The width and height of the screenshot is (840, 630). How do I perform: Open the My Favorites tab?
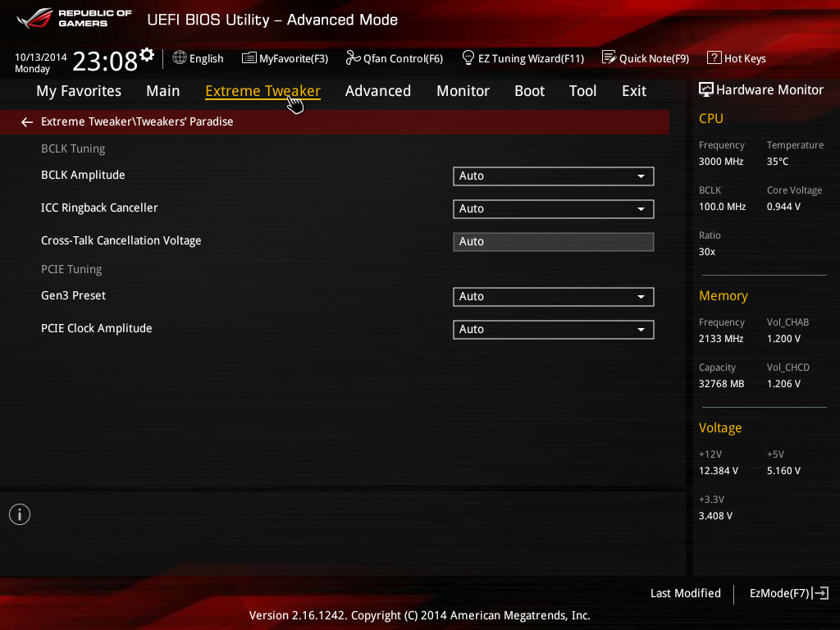pyautogui.click(x=79, y=91)
